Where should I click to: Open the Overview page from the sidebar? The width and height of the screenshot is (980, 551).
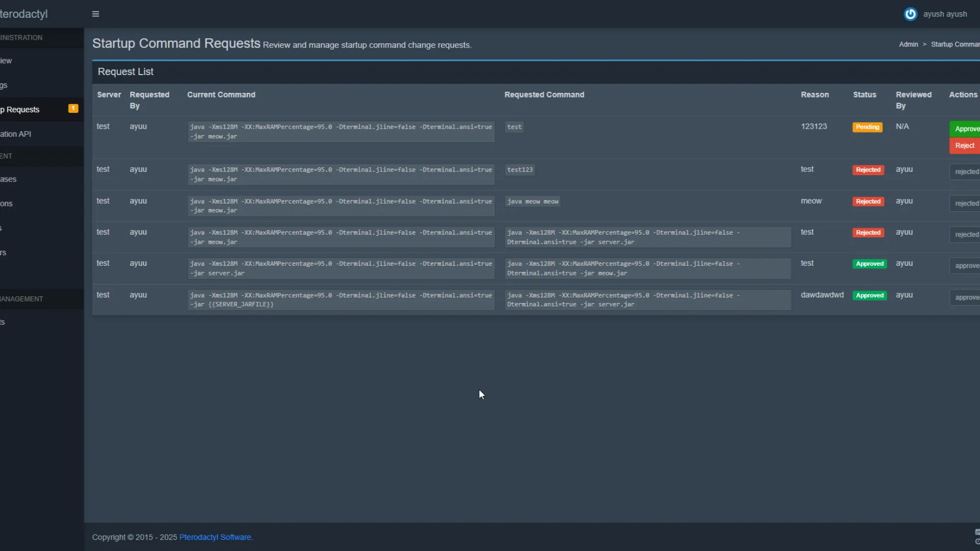pyautogui.click(x=6, y=60)
